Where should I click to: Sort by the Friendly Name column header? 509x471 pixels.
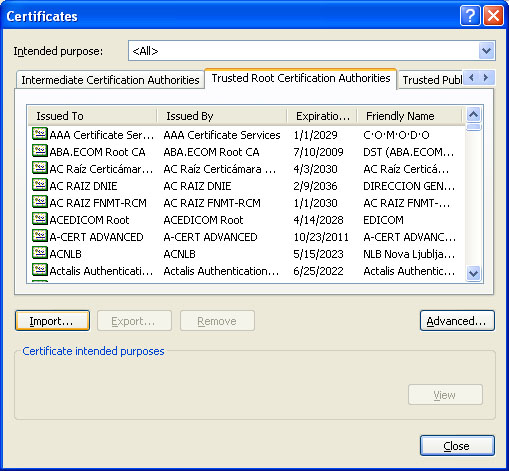(409, 116)
